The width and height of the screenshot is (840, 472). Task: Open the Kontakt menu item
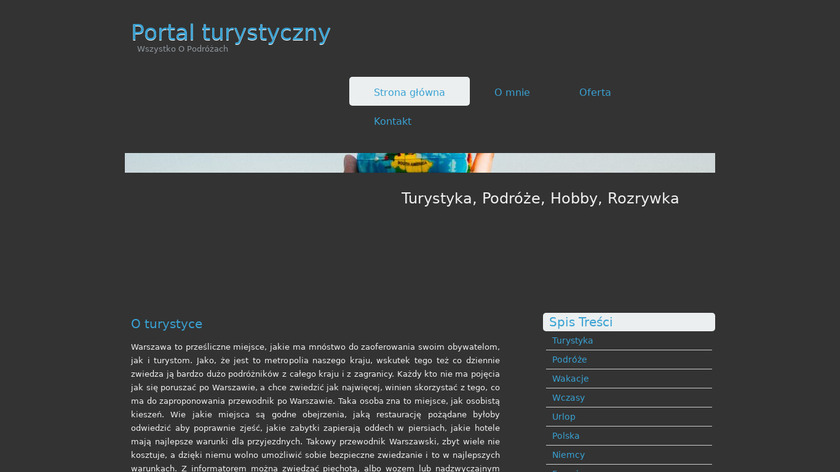392,121
